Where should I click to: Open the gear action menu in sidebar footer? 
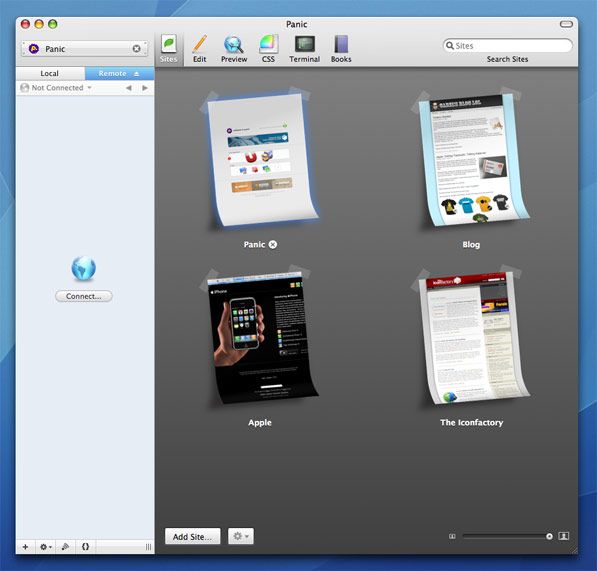coord(46,547)
